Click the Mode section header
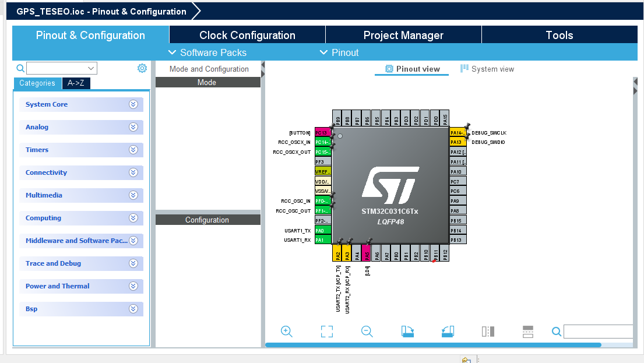644x363 pixels. coord(208,83)
